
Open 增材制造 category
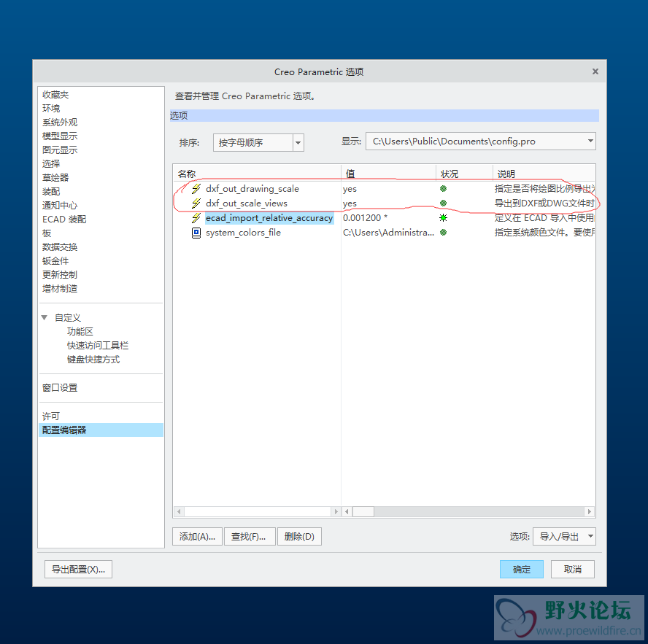click(x=60, y=288)
